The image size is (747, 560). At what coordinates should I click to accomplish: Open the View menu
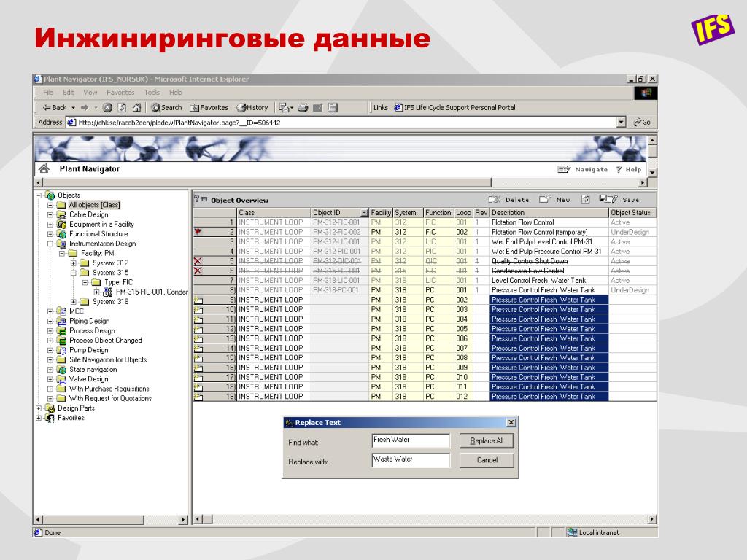pyautogui.click(x=90, y=93)
